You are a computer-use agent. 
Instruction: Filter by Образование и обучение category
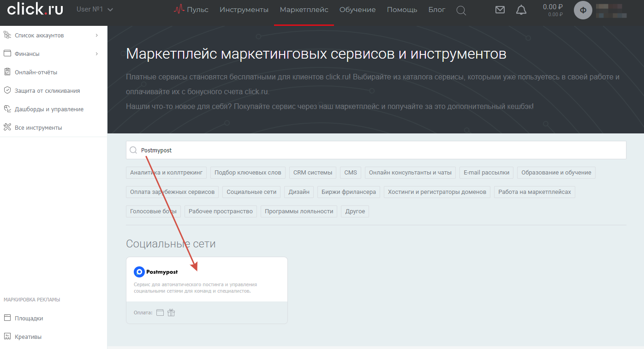tap(556, 173)
